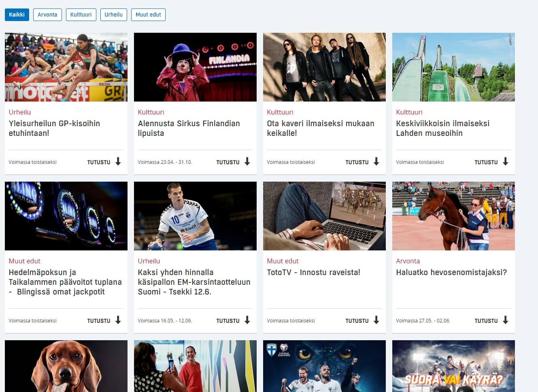The height and width of the screenshot is (392, 538).
Task: Click Urheilu label on GP-kisoihin card
Action: 20,112
